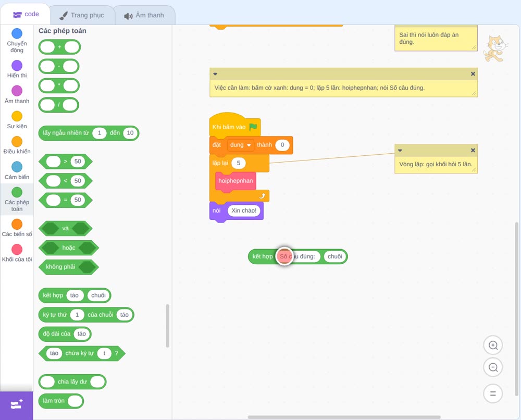Viewport: 521px width, 420px height.
Task: Click the 'hoặc' boolean operator block
Action: (69, 248)
